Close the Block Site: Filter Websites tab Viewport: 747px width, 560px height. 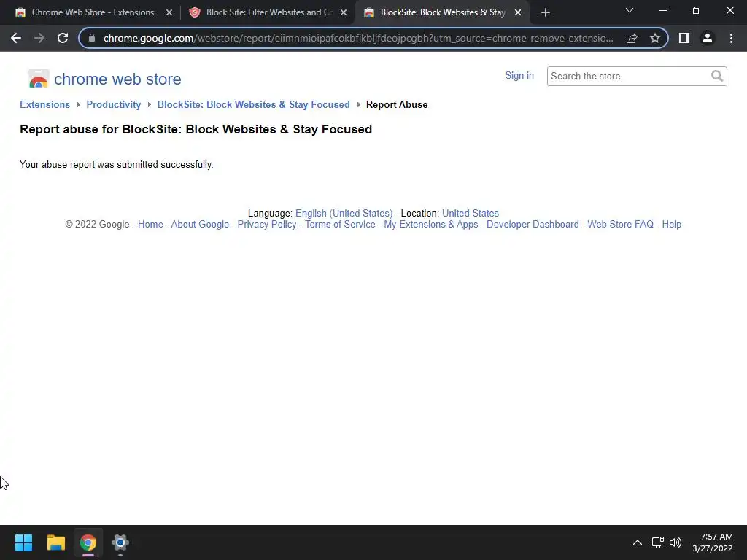tap(344, 12)
